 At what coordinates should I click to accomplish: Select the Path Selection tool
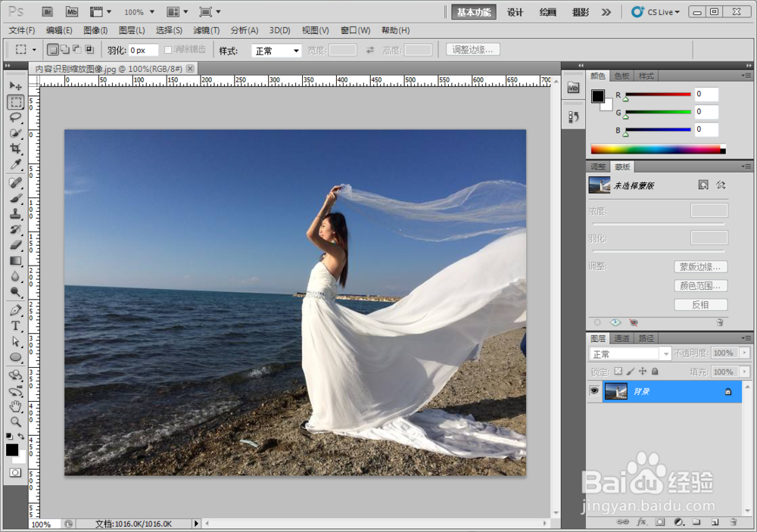tap(15, 341)
